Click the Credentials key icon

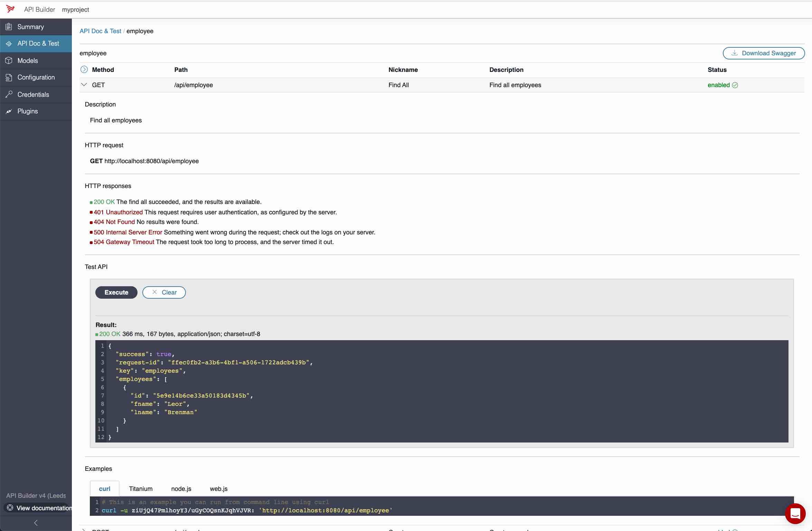9,94
